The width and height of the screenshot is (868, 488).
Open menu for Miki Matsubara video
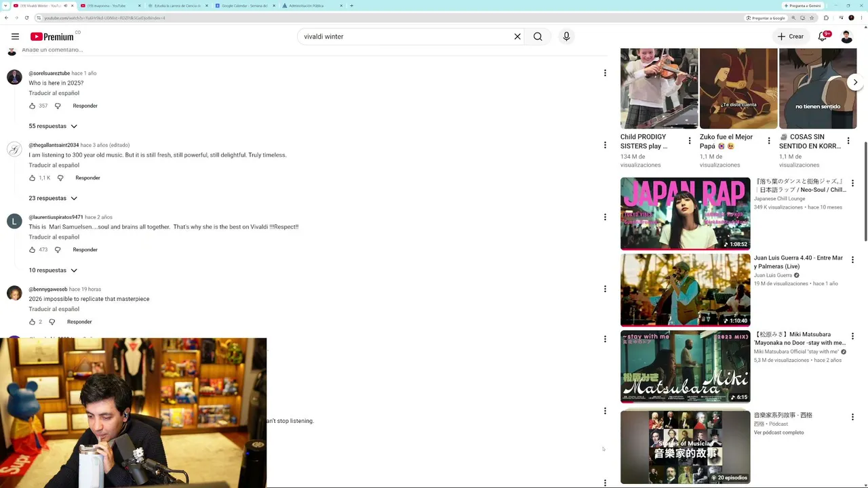click(852, 336)
